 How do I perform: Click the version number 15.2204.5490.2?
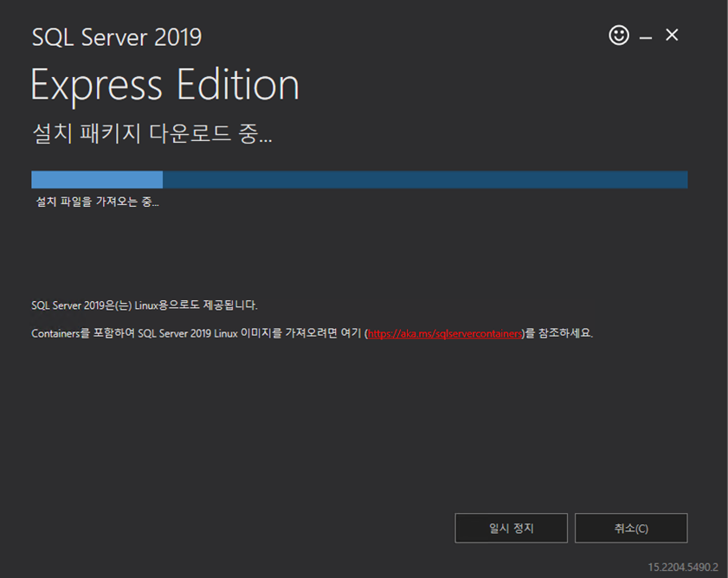[x=683, y=567]
